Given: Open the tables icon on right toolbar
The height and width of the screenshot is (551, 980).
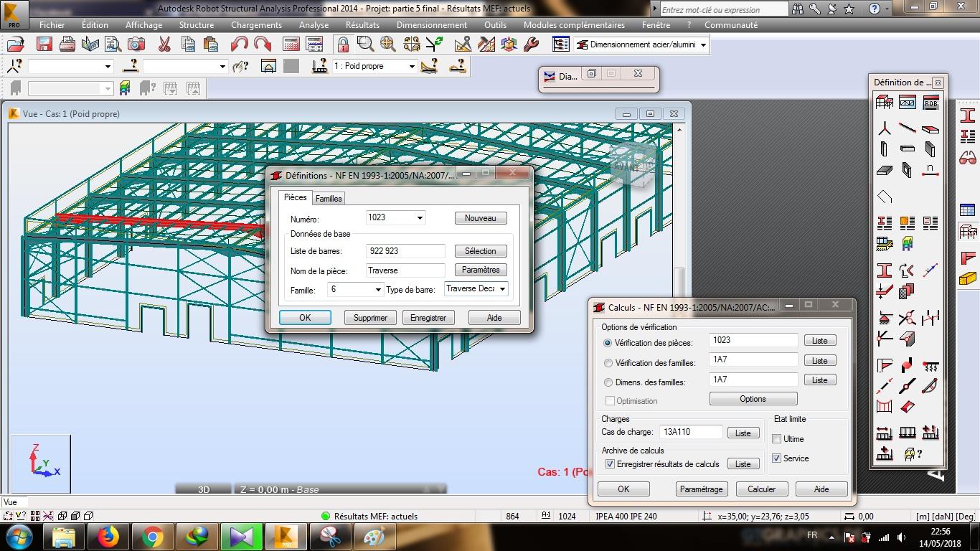Looking at the screenshot, I should 968,210.
